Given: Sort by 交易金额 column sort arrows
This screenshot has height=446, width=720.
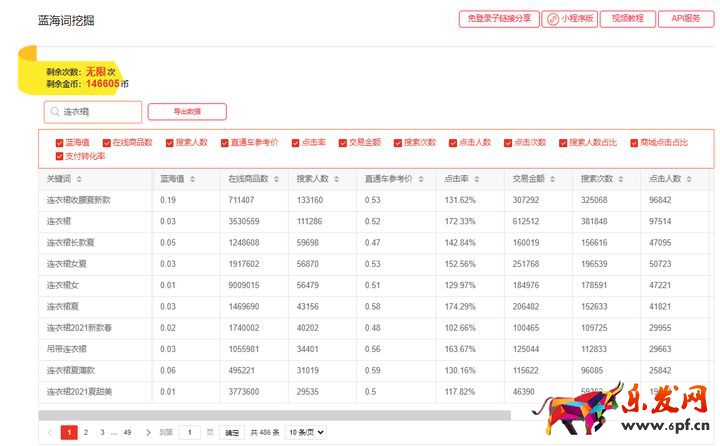Looking at the screenshot, I should [553, 178].
